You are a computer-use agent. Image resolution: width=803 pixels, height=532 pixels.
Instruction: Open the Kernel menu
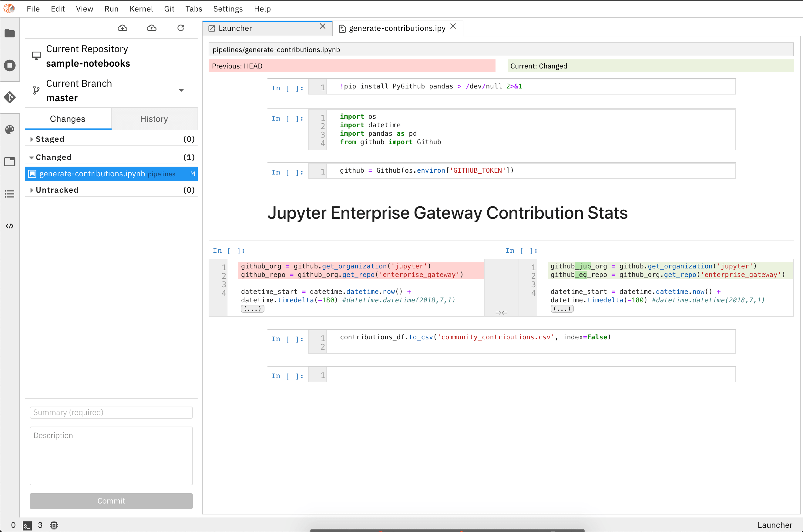pos(141,9)
